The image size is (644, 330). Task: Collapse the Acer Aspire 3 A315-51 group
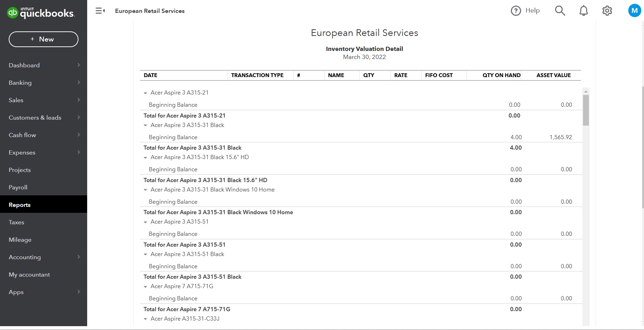(145, 222)
